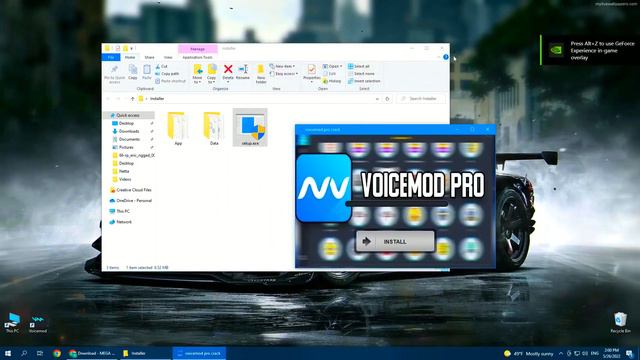
Task: Show hidden system tray icons
Action: [x=561, y=353]
